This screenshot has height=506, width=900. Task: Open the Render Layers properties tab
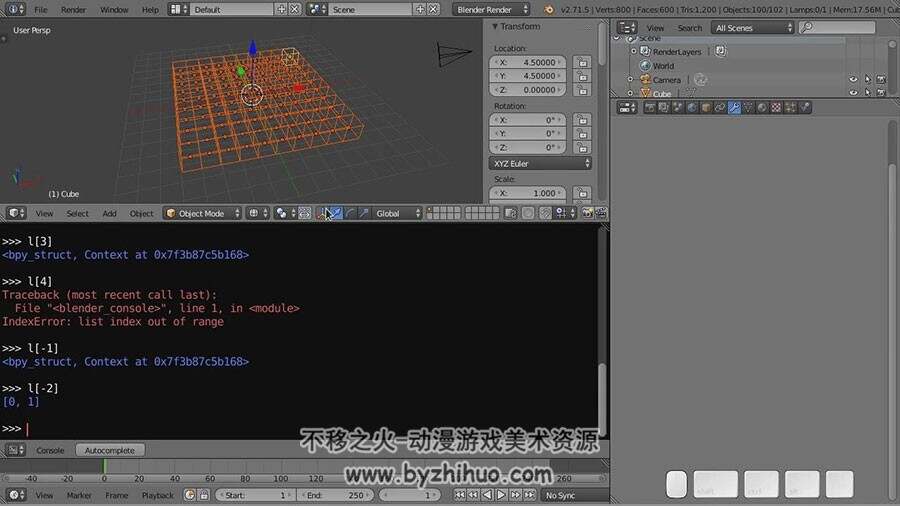point(664,107)
